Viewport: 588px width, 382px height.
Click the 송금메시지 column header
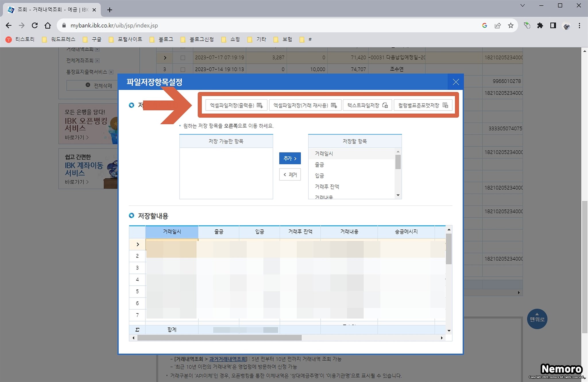pyautogui.click(x=406, y=232)
